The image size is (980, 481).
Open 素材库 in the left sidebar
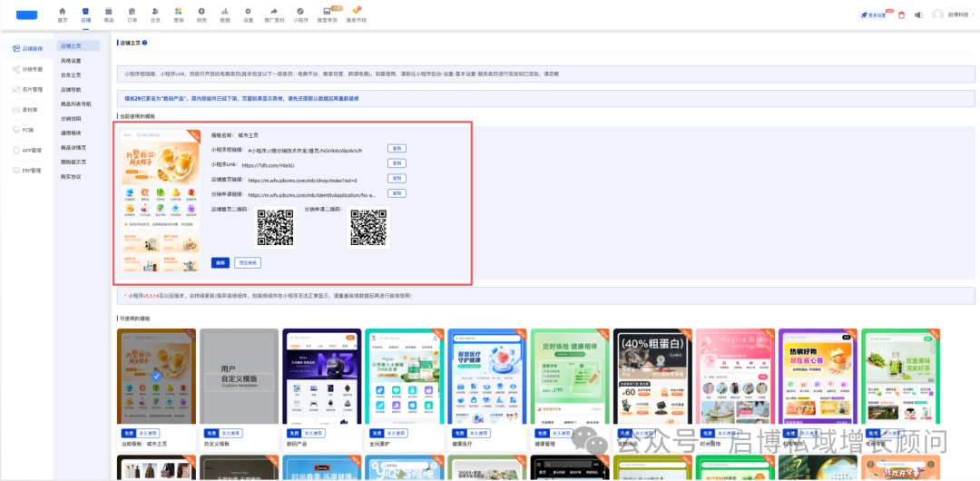pyautogui.click(x=26, y=110)
